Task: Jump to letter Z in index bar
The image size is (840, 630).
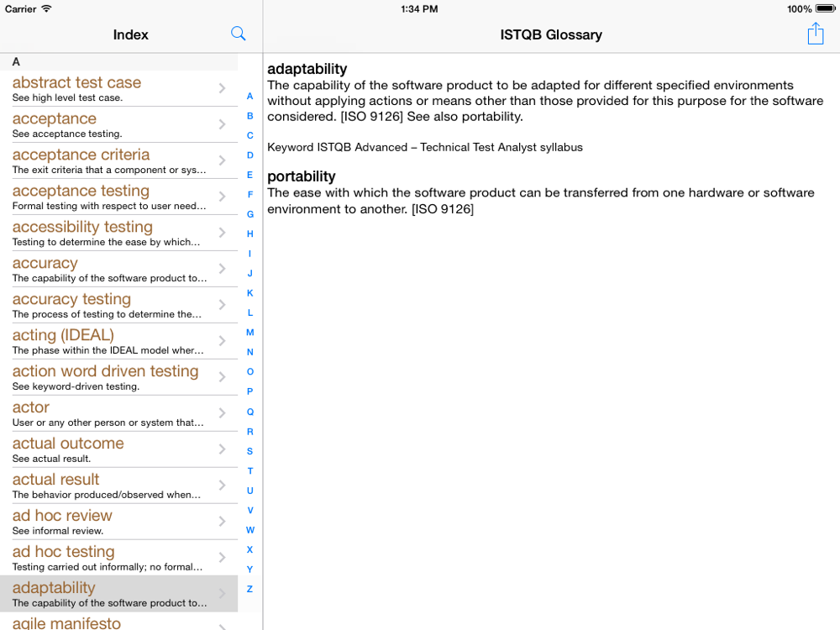Action: pos(249,589)
